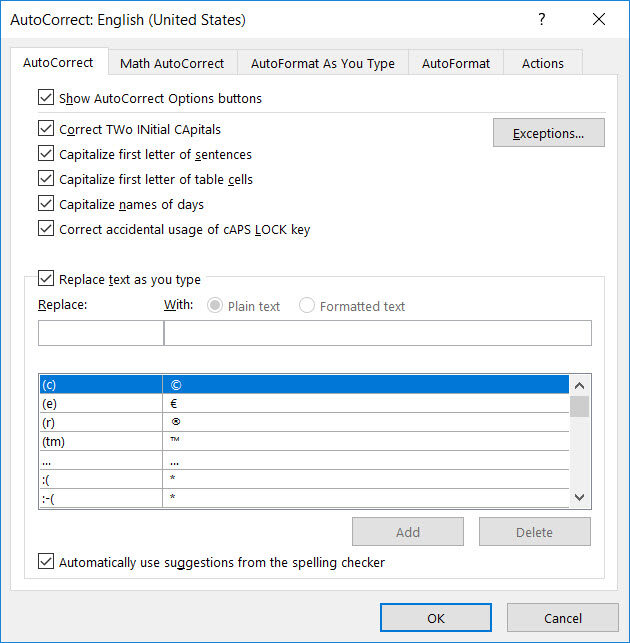The width and height of the screenshot is (630, 643).
Task: Uncheck Replace text as you type
Action: [x=46, y=278]
